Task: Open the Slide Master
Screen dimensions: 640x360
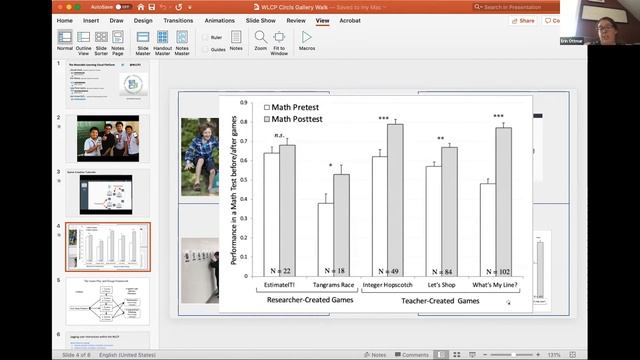Action: 143,42
